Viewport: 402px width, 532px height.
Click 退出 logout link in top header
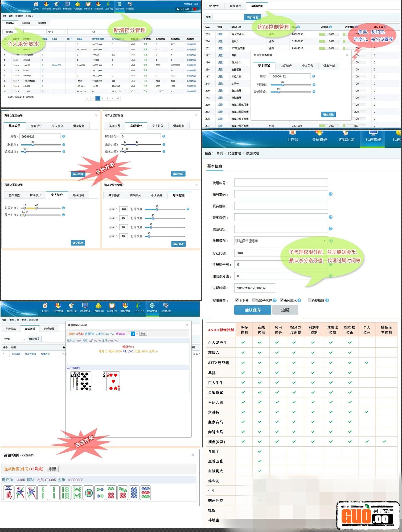[x=196, y=4]
